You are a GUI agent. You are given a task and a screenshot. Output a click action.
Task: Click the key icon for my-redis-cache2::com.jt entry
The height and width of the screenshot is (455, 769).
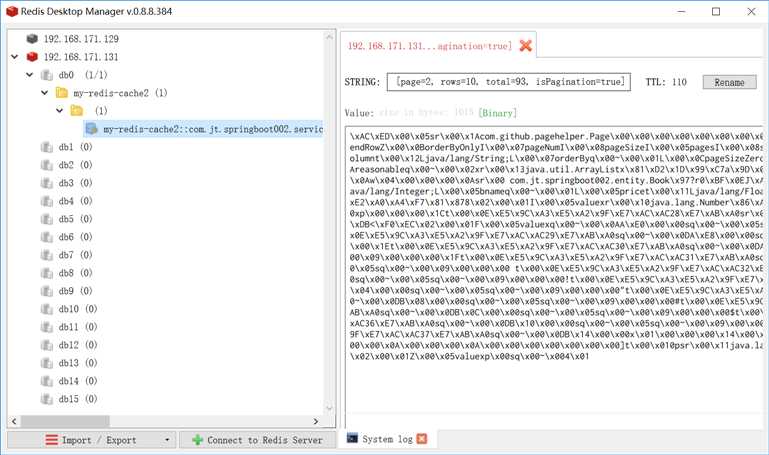click(x=92, y=129)
